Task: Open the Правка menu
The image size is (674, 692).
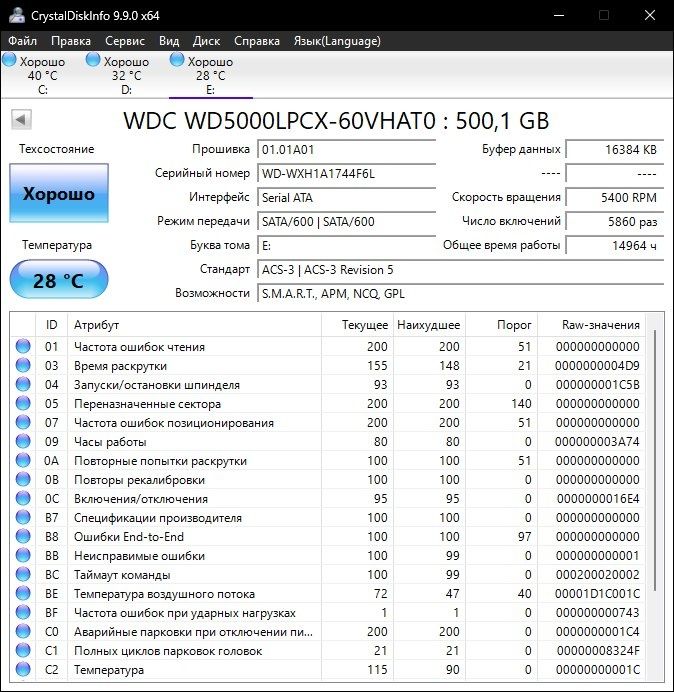Action: 71,41
